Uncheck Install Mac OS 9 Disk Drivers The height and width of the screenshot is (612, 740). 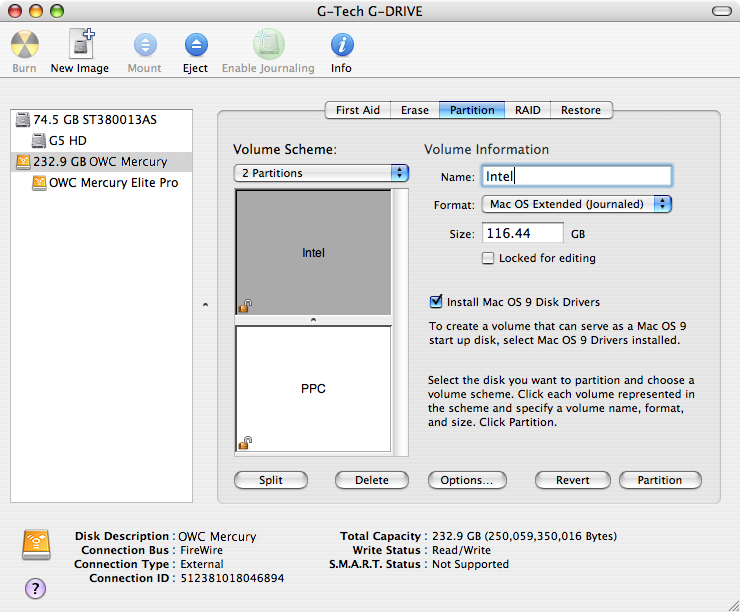click(436, 302)
